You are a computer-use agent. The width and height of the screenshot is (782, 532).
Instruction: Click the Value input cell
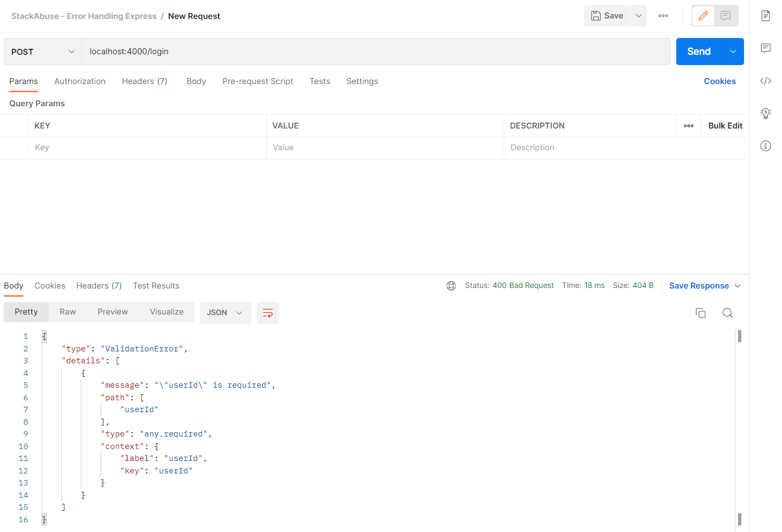385,148
